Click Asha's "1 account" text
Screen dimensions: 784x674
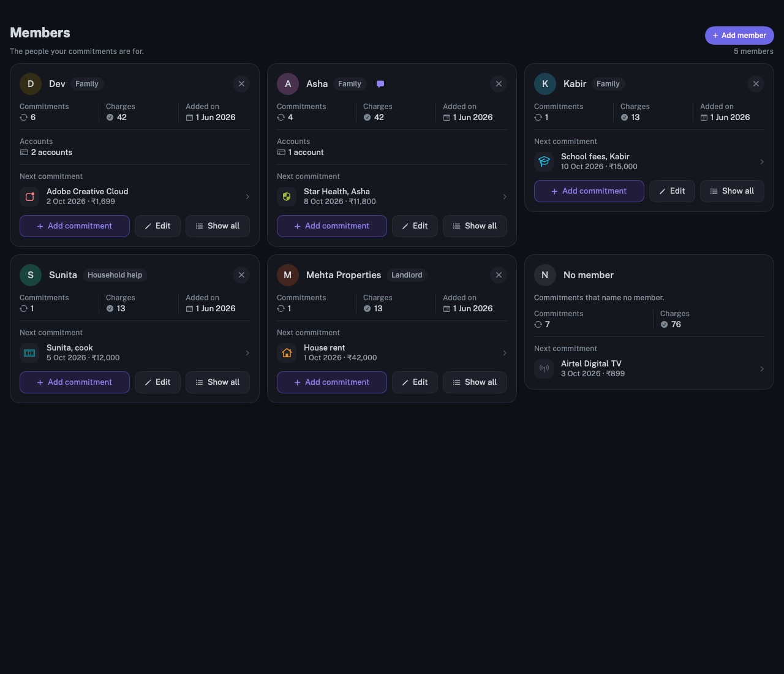click(306, 153)
